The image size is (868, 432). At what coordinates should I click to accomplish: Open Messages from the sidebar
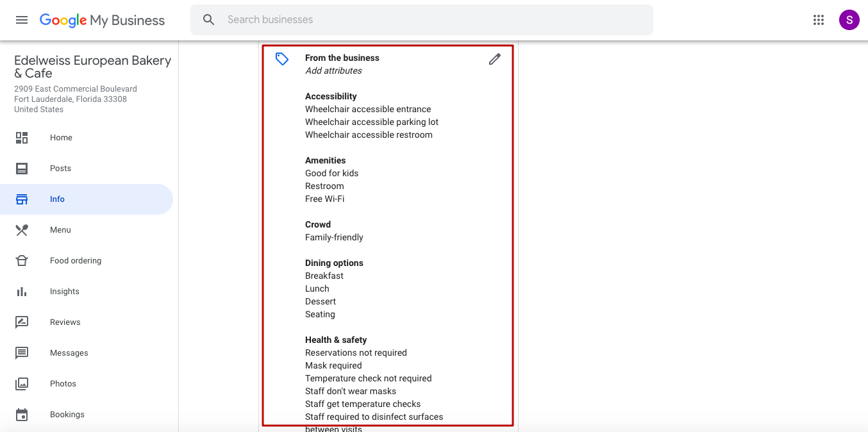[x=69, y=353]
